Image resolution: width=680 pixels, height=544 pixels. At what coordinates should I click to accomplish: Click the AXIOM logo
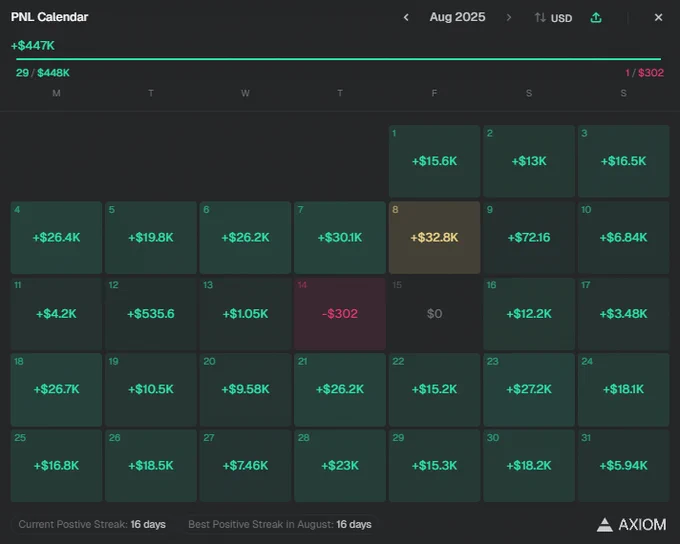pyautogui.click(x=631, y=525)
